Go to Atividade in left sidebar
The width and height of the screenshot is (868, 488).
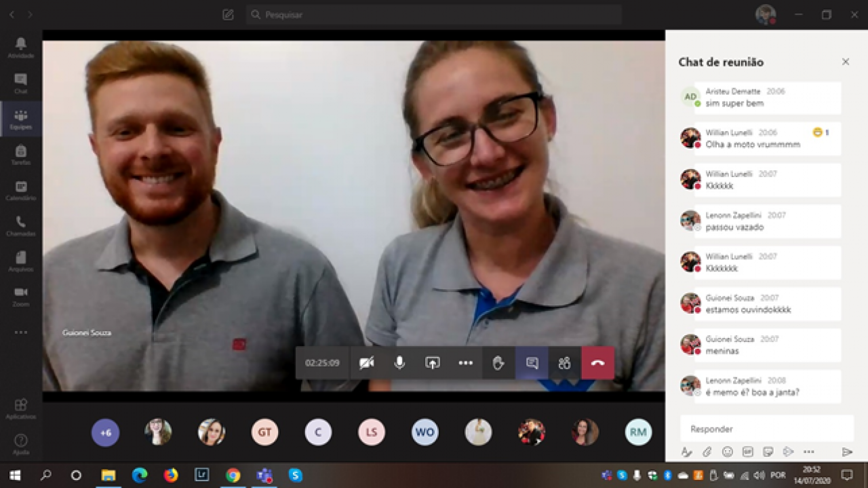(x=21, y=48)
